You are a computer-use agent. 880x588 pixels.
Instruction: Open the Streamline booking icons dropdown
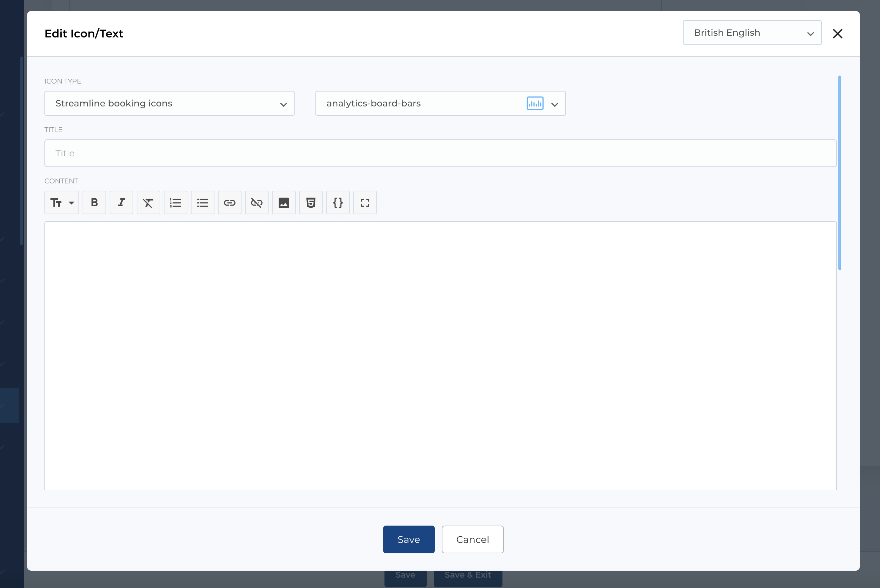click(x=169, y=103)
